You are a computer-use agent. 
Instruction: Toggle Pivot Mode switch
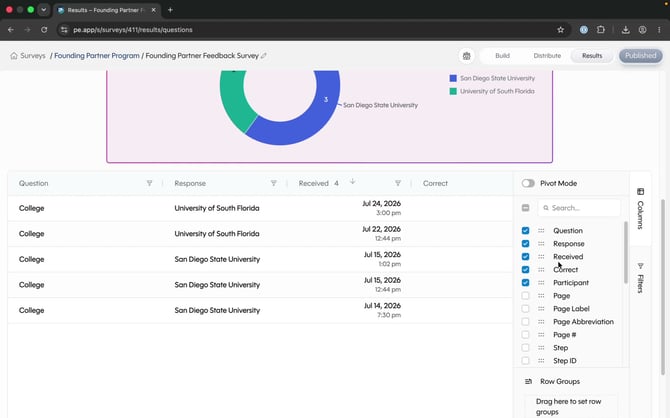[x=528, y=183]
